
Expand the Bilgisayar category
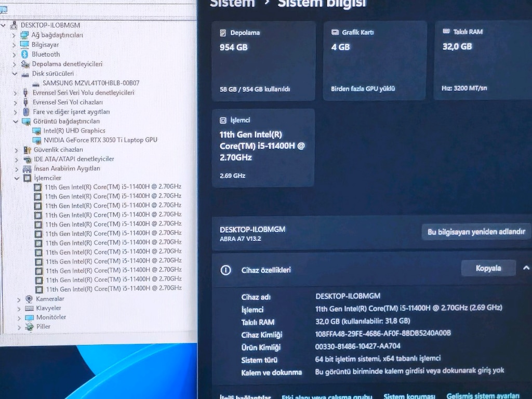14,45
